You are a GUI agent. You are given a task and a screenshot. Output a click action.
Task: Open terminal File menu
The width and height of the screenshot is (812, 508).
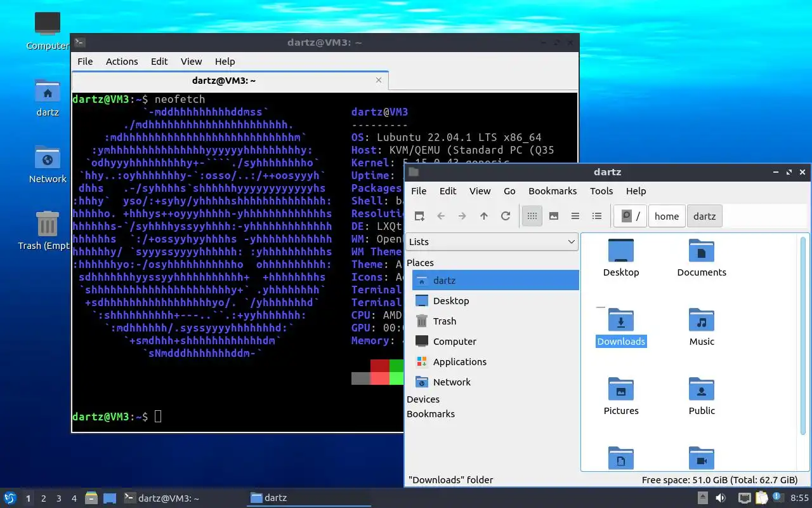[85, 61]
